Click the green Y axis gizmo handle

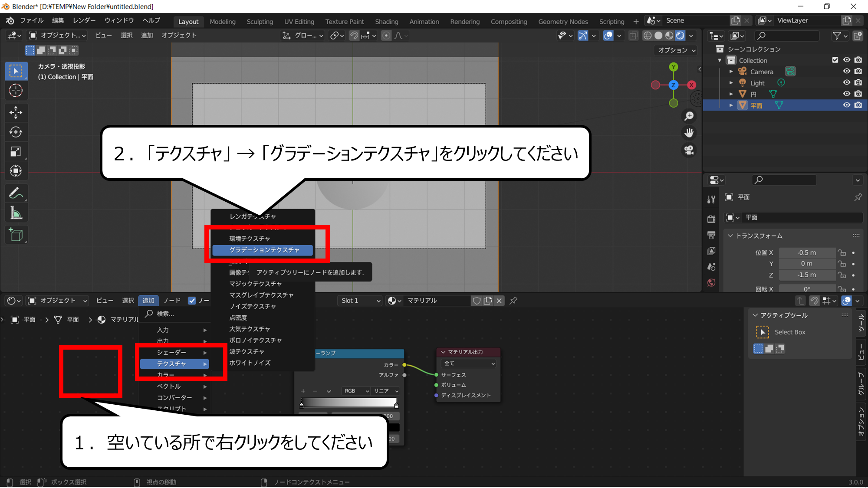coord(674,67)
